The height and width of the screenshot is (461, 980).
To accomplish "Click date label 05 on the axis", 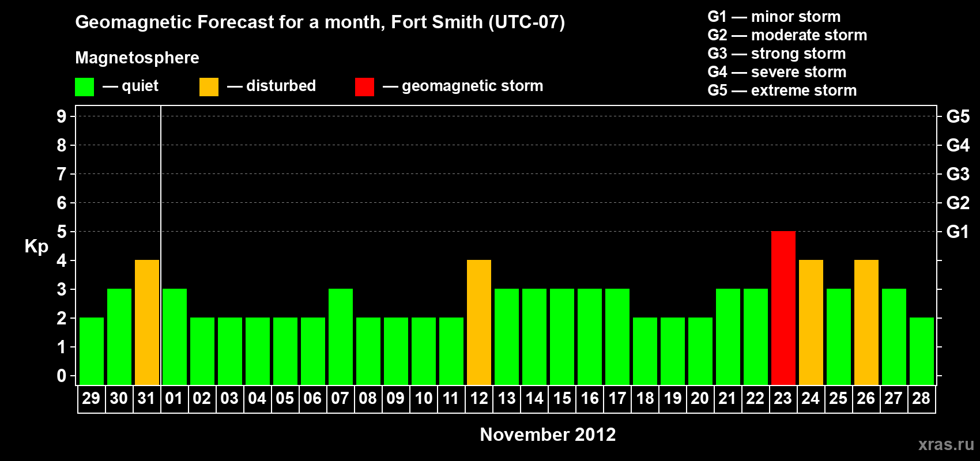I will click(x=285, y=399).
